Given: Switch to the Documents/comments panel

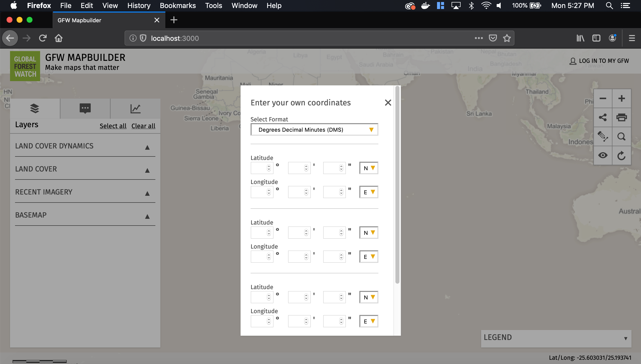Looking at the screenshot, I should click(x=85, y=108).
